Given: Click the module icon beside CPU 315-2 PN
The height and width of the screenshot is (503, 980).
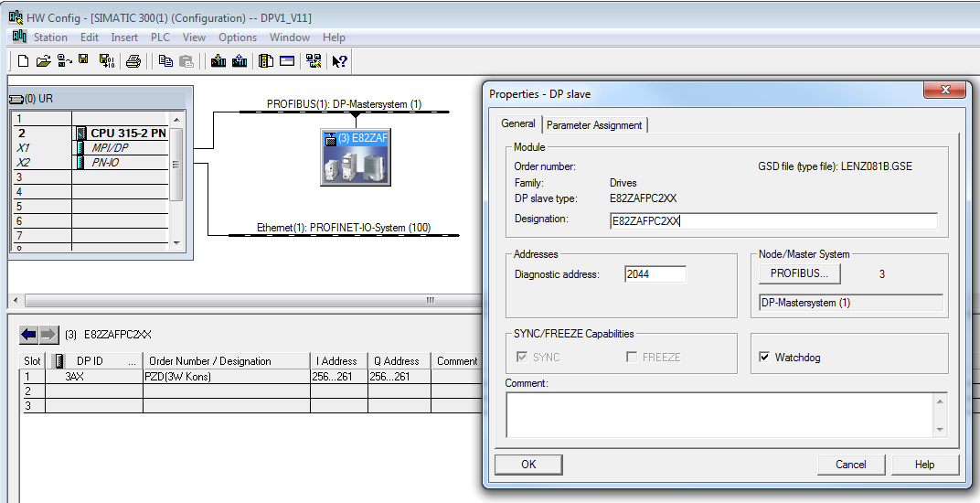Looking at the screenshot, I should pos(81,133).
